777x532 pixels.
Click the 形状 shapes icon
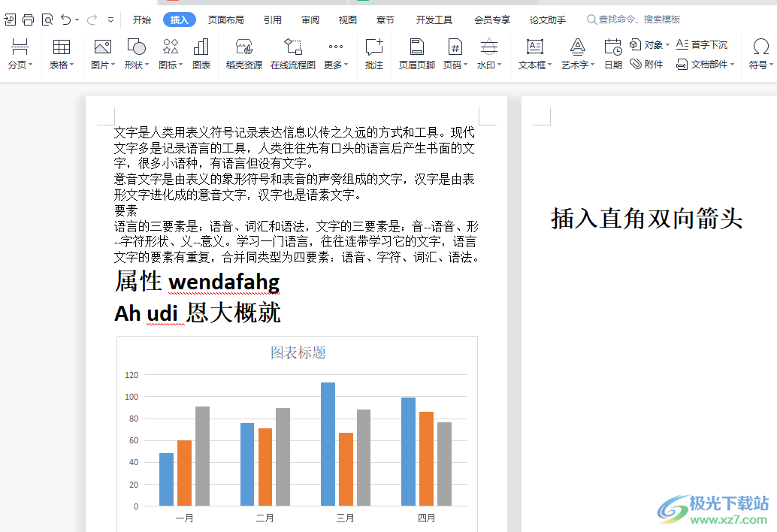coord(136,47)
